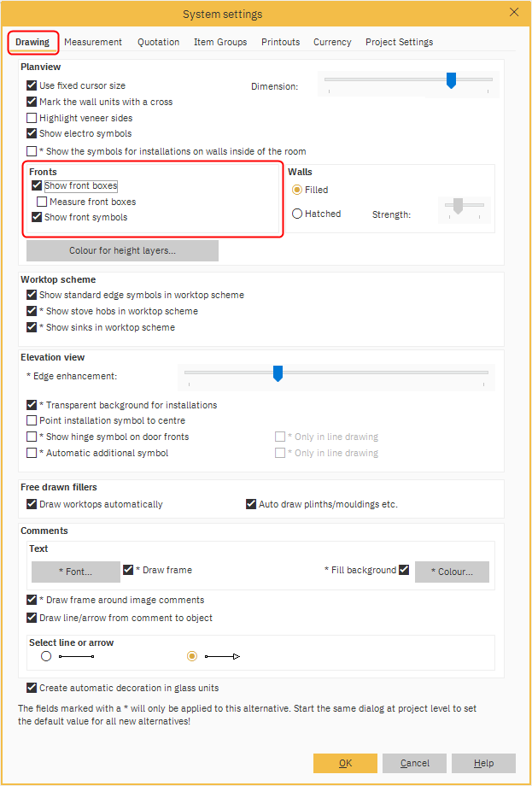The image size is (532, 786).
Task: Open the Quotation tab
Action: click(x=158, y=42)
